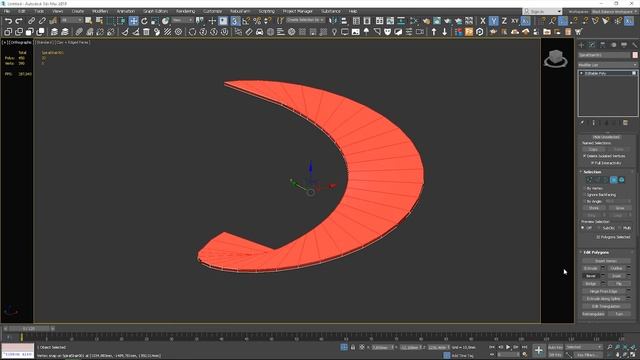Open the Help menu
The width and height of the screenshot is (640, 360).
(x=353, y=11)
